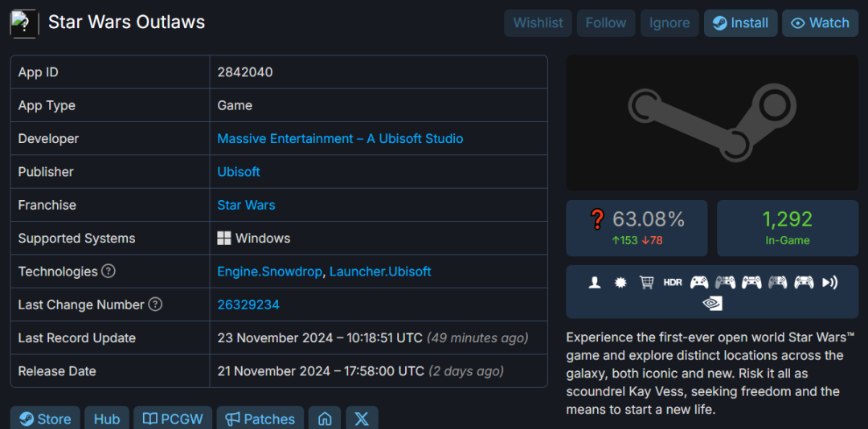Click the Steam logo game thumbnail

[x=711, y=122]
